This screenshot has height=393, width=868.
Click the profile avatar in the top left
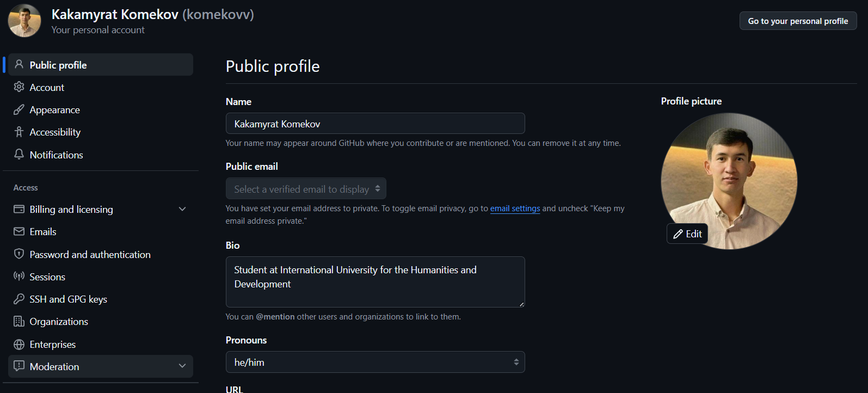(24, 20)
